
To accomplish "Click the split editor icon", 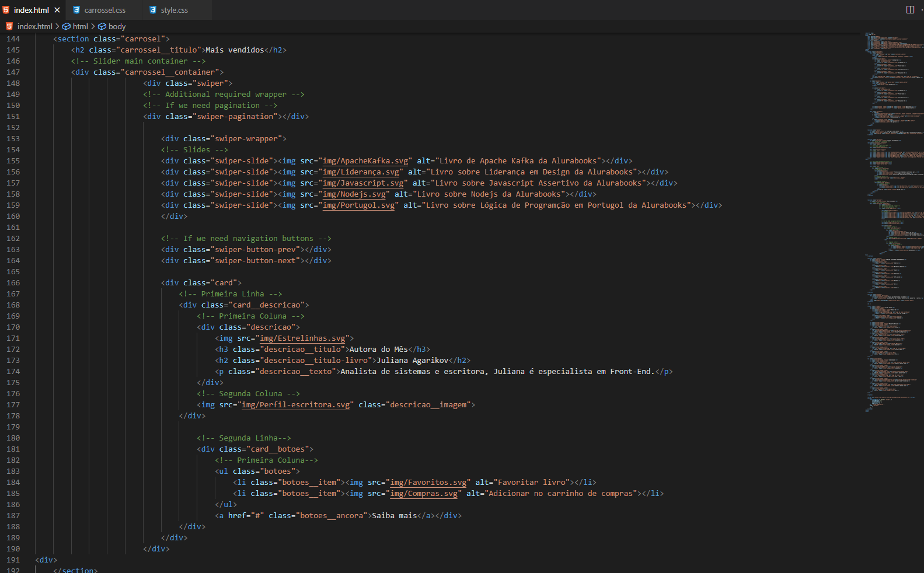I will coord(910,9).
